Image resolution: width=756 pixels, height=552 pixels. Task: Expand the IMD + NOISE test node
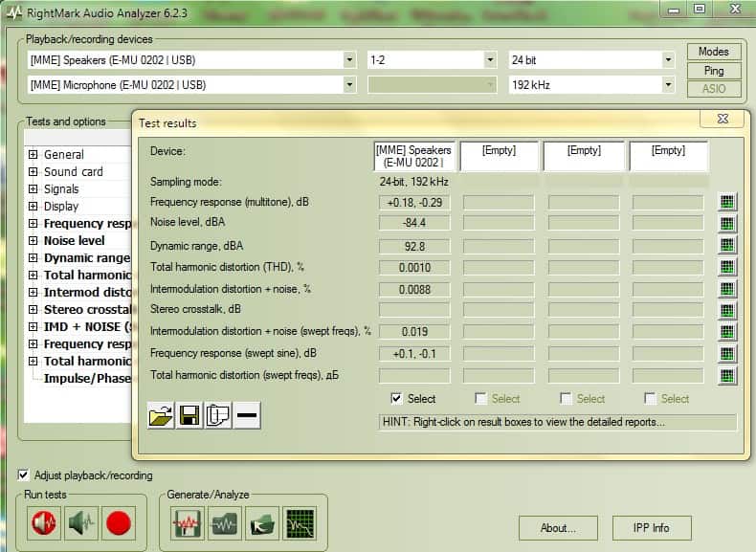pos(33,327)
